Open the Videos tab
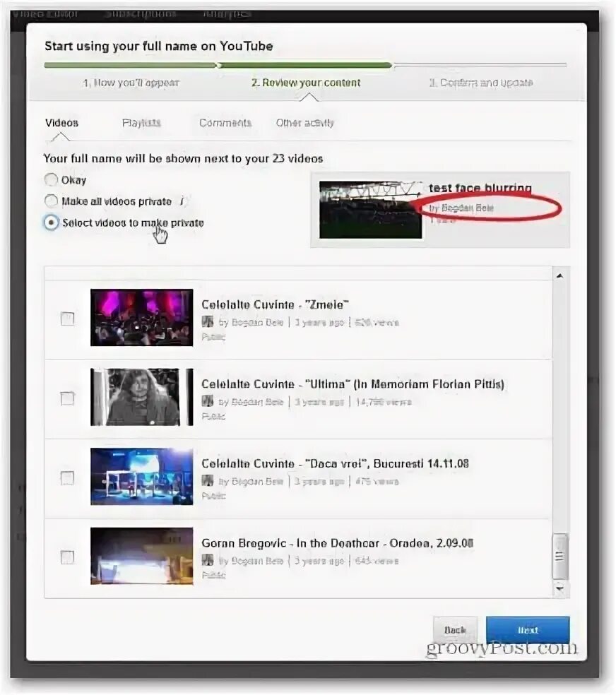616x695 pixels. (x=61, y=123)
